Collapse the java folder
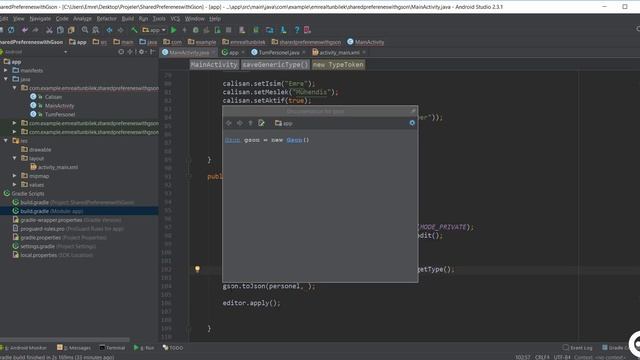640x360 pixels. [x=6, y=79]
